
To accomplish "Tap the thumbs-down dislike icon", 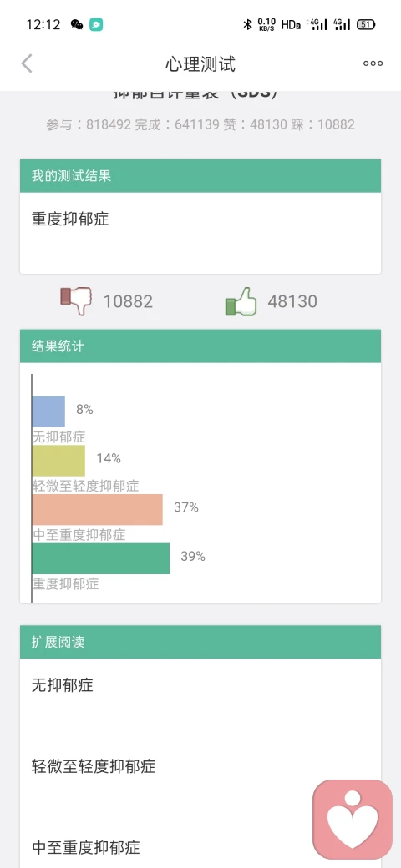I will pos(76,301).
